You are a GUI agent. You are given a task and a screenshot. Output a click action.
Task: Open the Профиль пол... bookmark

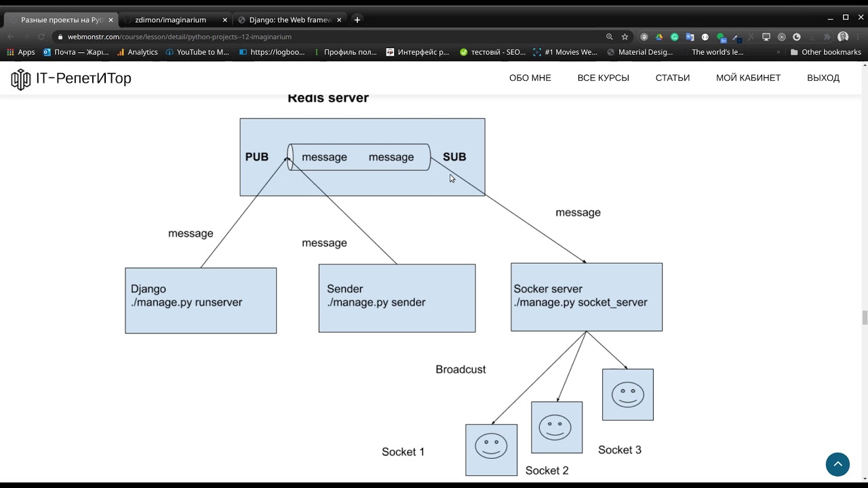coord(344,52)
